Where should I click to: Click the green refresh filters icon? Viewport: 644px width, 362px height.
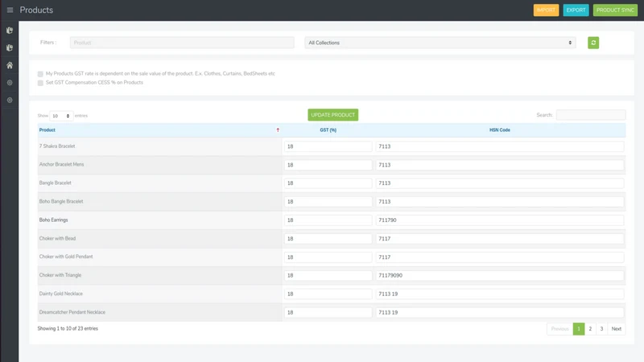coord(593,43)
